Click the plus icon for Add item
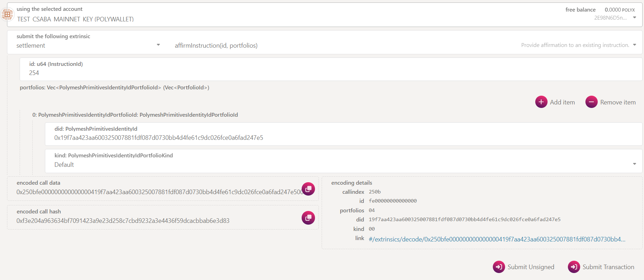The height and width of the screenshot is (280, 644). 541,102
